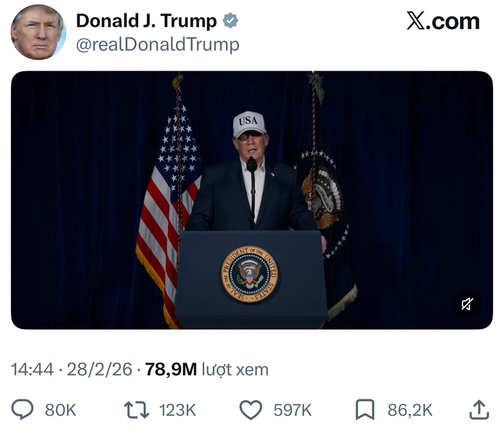This screenshot has width=504, height=433.
Task: Click the blue verified badge
Action: coord(231,21)
